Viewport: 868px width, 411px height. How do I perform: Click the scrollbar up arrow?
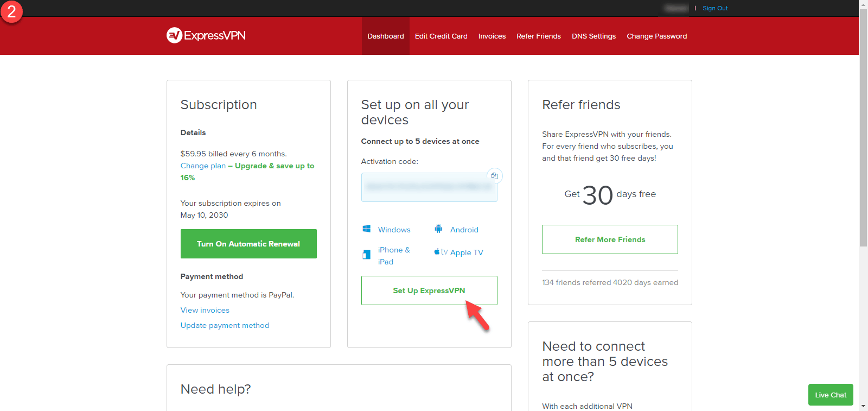pyautogui.click(x=863, y=4)
